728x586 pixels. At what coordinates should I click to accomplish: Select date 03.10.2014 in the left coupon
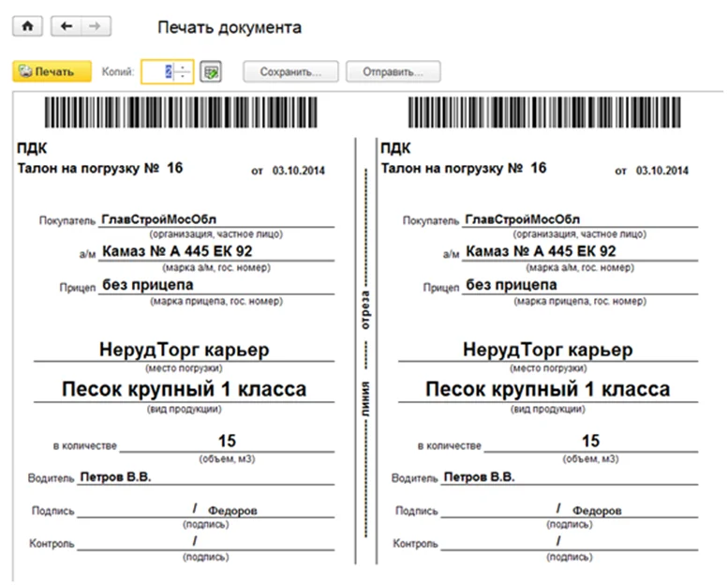(298, 172)
